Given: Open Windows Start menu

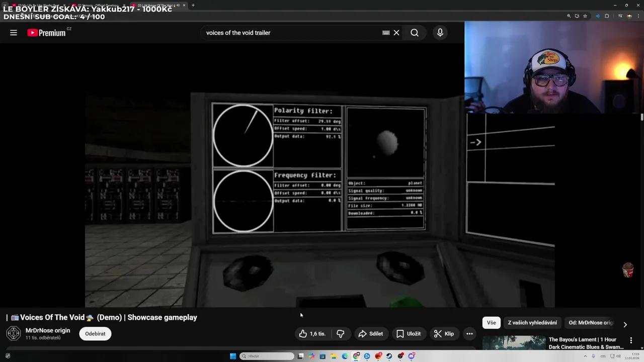Looking at the screenshot, I should (x=233, y=356).
